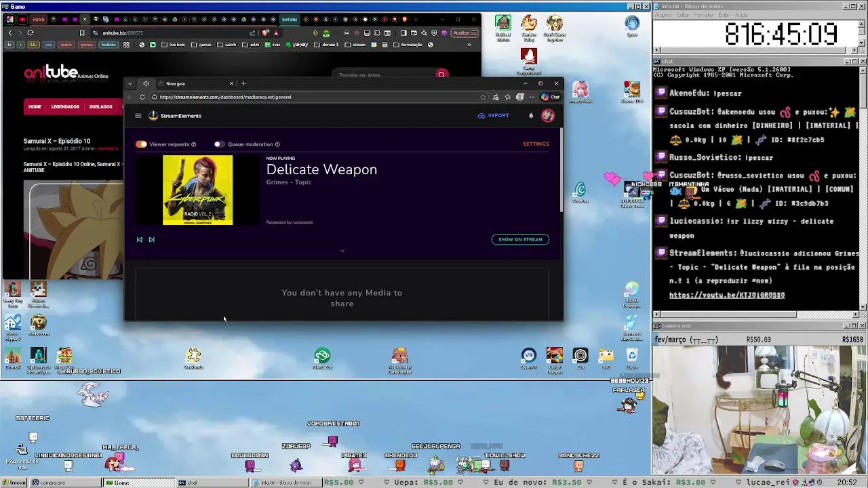Screen dimensions: 868x488
Task: Open the SteamVR desktop icon
Action: pyautogui.click(x=528, y=359)
